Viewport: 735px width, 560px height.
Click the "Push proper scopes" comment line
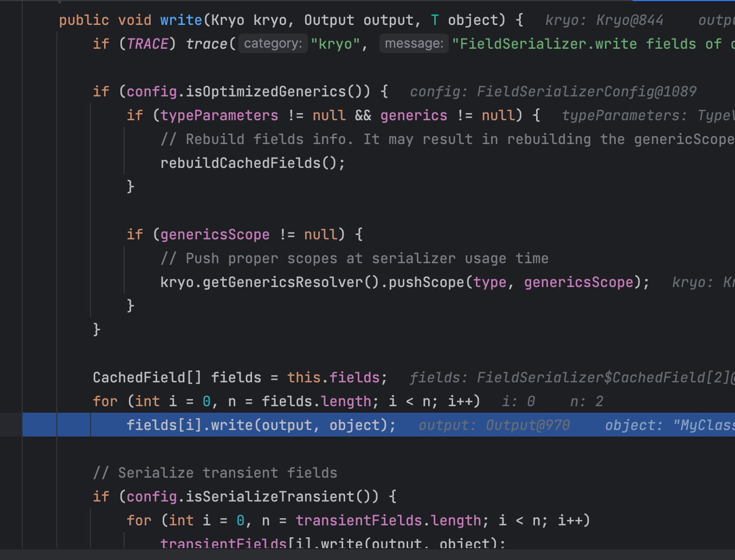[354, 258]
